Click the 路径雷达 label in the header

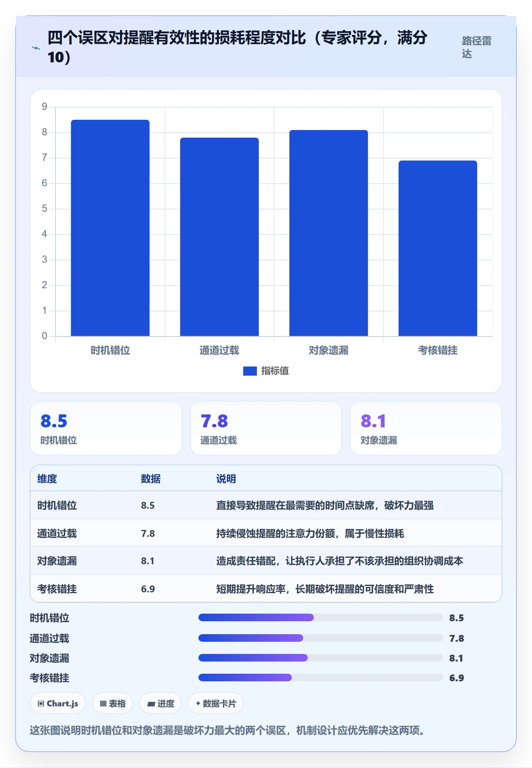(x=477, y=47)
